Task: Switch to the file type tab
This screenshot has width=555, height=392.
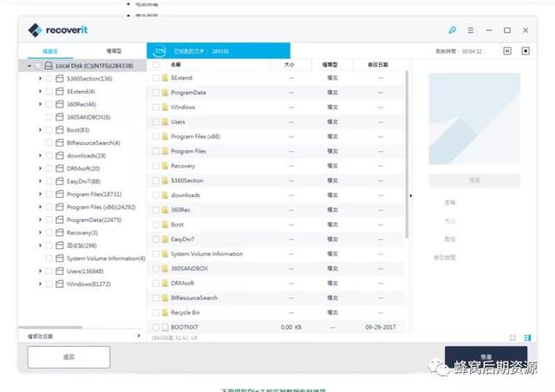Action: [114, 51]
